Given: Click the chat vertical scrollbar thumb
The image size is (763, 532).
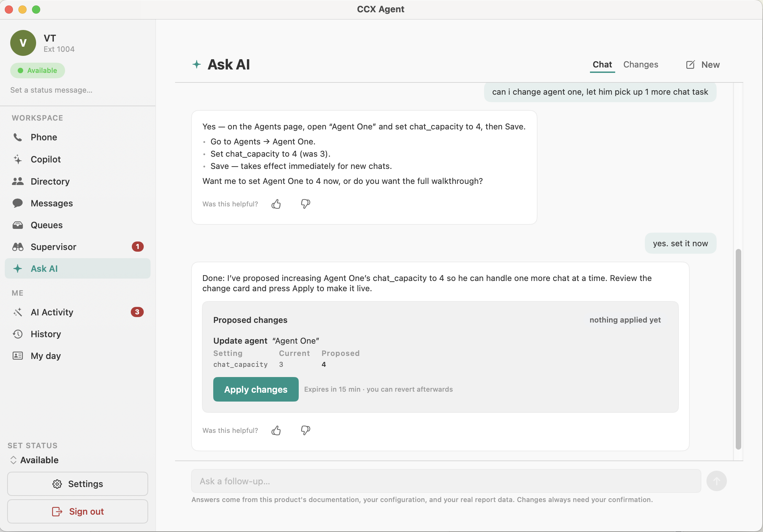Looking at the screenshot, I should pos(738,349).
